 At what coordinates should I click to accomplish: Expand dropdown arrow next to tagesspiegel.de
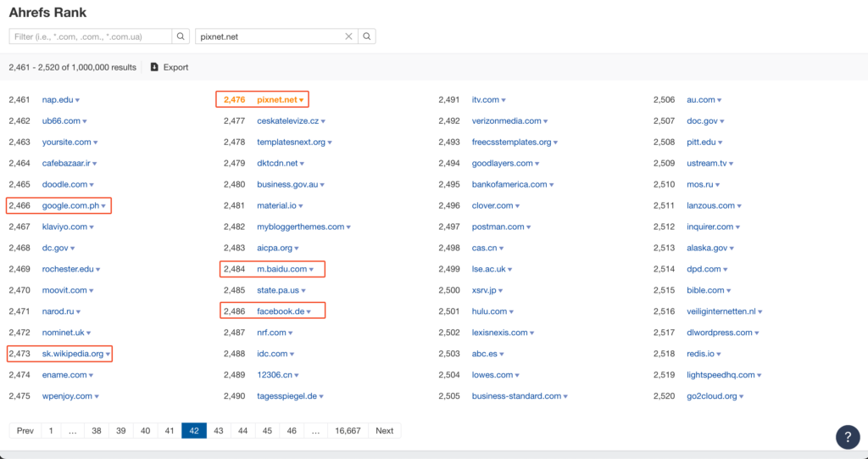click(x=321, y=397)
